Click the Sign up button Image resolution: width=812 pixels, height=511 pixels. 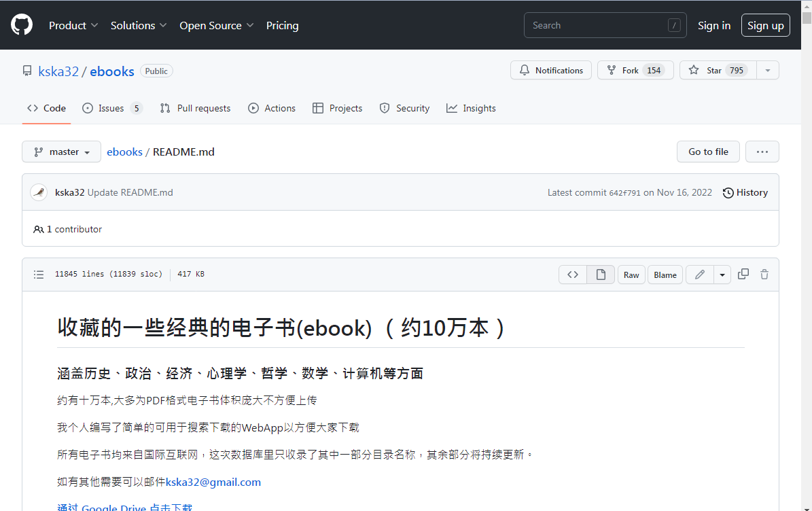765,25
